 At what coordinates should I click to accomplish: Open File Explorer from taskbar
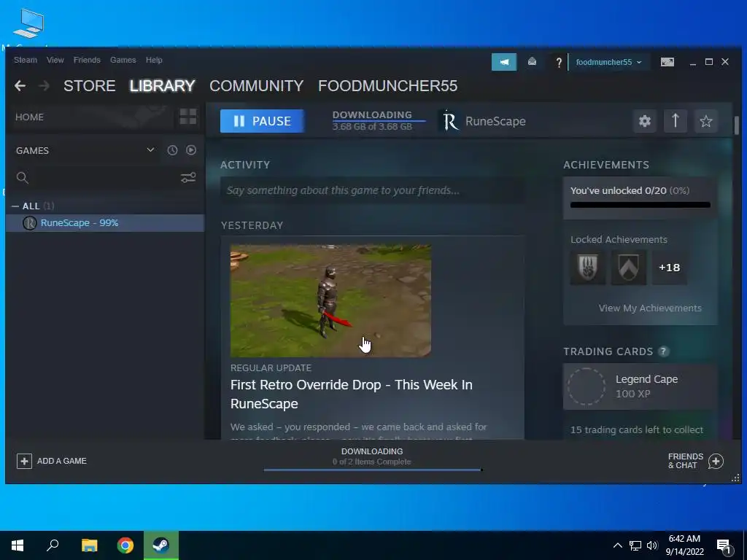coord(89,545)
